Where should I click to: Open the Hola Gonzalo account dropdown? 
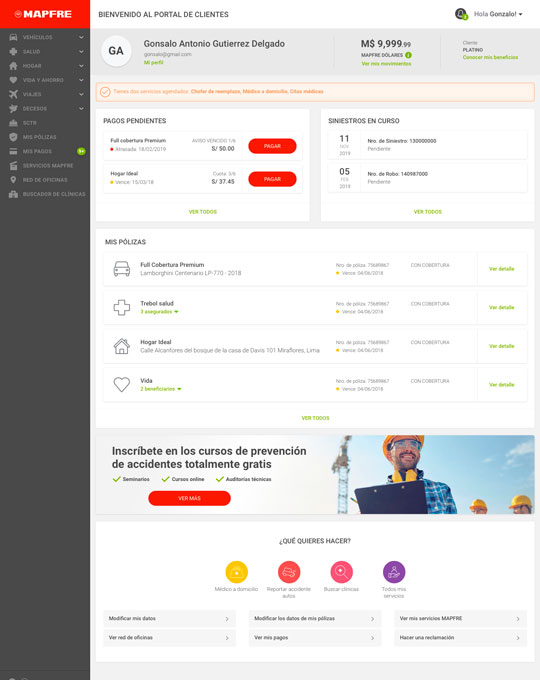(498, 14)
